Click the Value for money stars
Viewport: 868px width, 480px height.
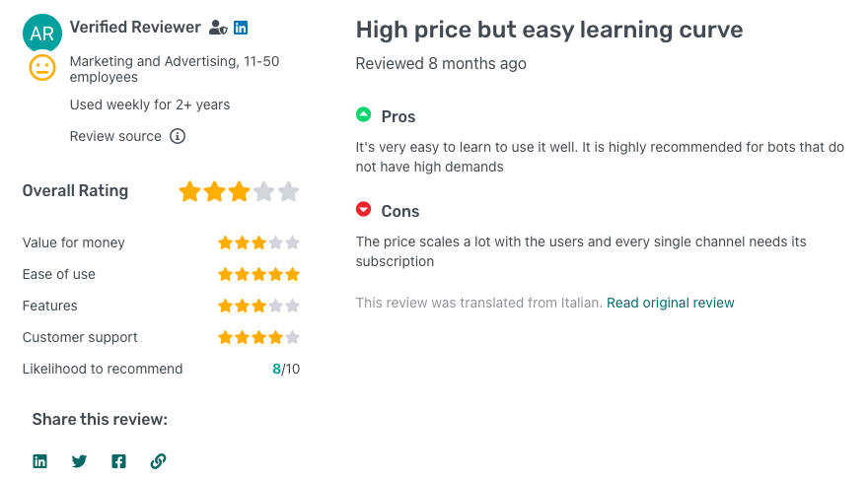(258, 242)
